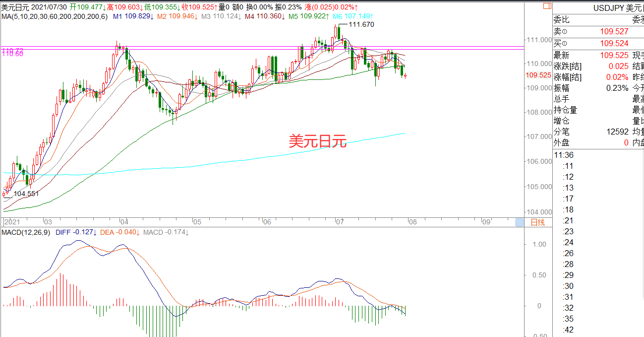Click the DIFF -0.127 value
The width and height of the screenshot is (644, 337).
pos(77,232)
